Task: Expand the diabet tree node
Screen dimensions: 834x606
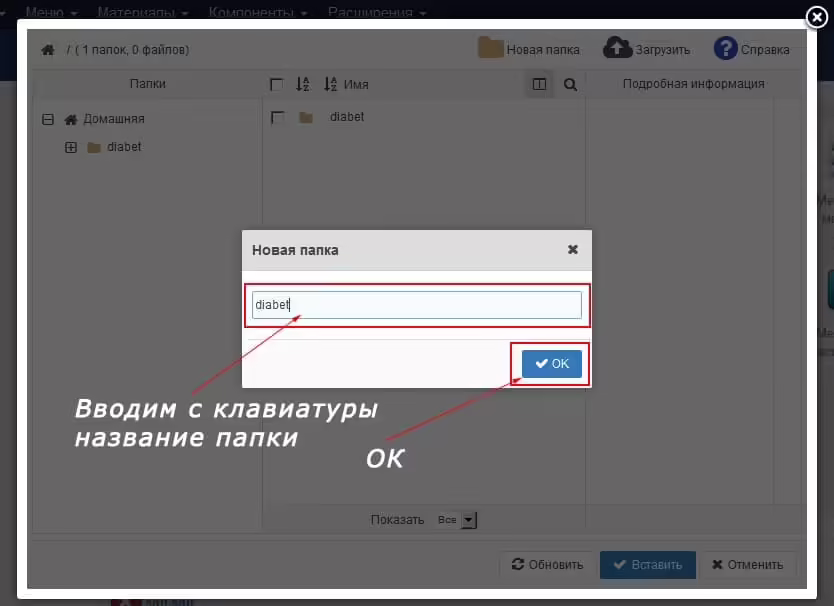Action: pos(71,147)
